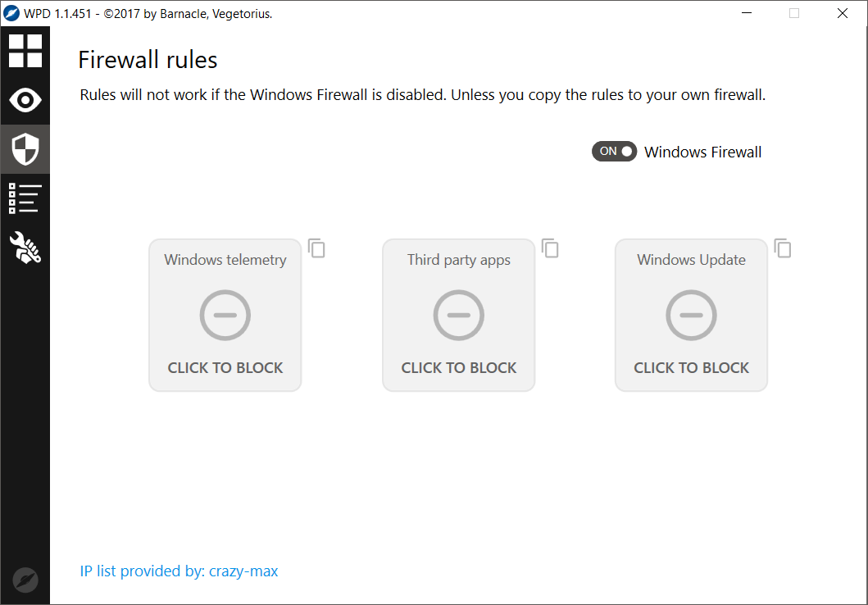868x605 pixels.
Task: Block Third party apps rule tile
Action: (x=458, y=316)
